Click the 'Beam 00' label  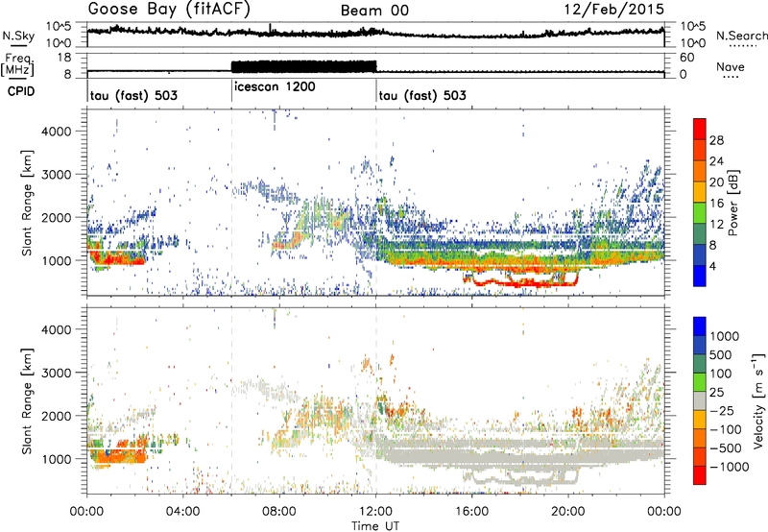coord(374,11)
